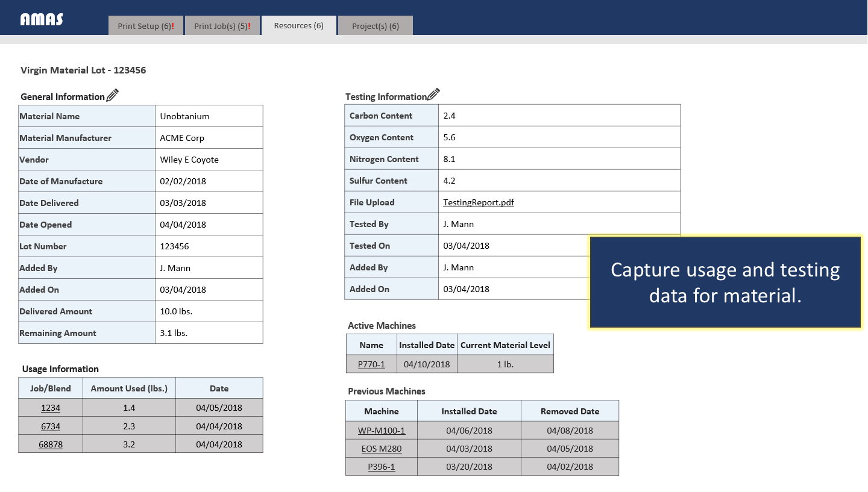Image resolution: width=868 pixels, height=492 pixels.
Task: Click the Testing Information edit pencil icon
Action: 433,95
